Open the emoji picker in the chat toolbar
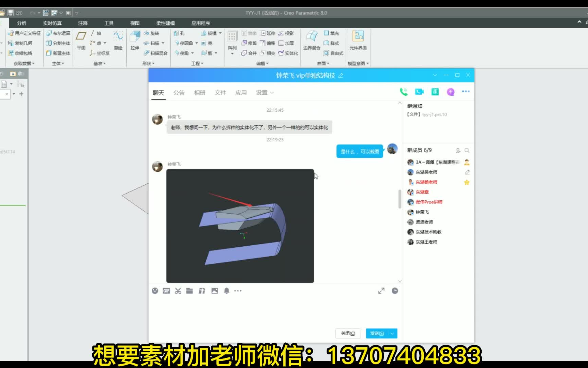This screenshot has width=588, height=368. click(x=155, y=291)
